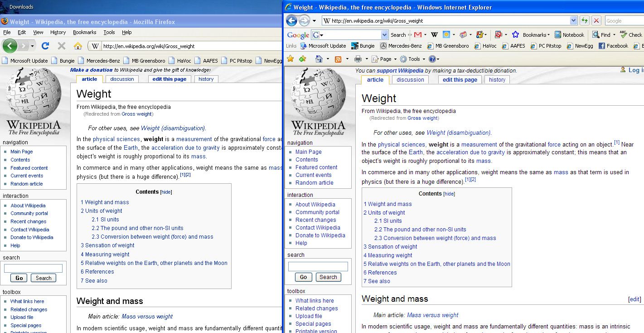The width and height of the screenshot is (644, 333).
Task: Click Mass versus weight link in IE page
Action: click(432, 315)
